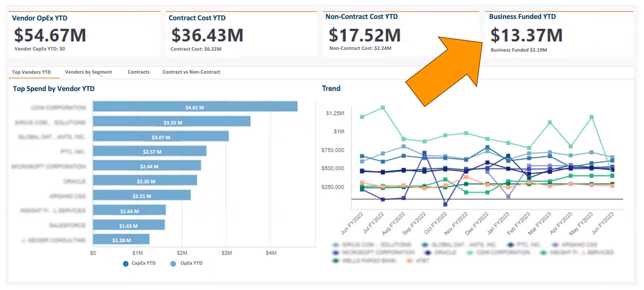Click the 'Top Spend by Vendor YTD' heading
The height and width of the screenshot is (290, 644).
[54, 89]
